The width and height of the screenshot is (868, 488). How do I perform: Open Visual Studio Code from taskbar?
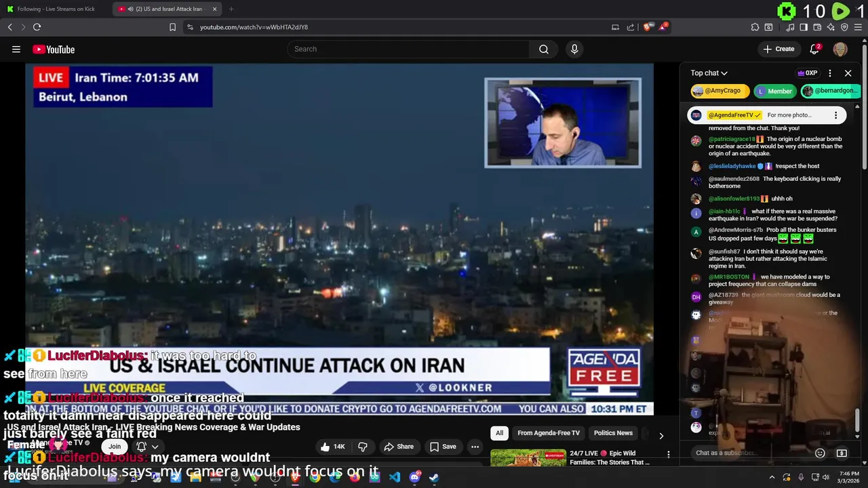395,477
